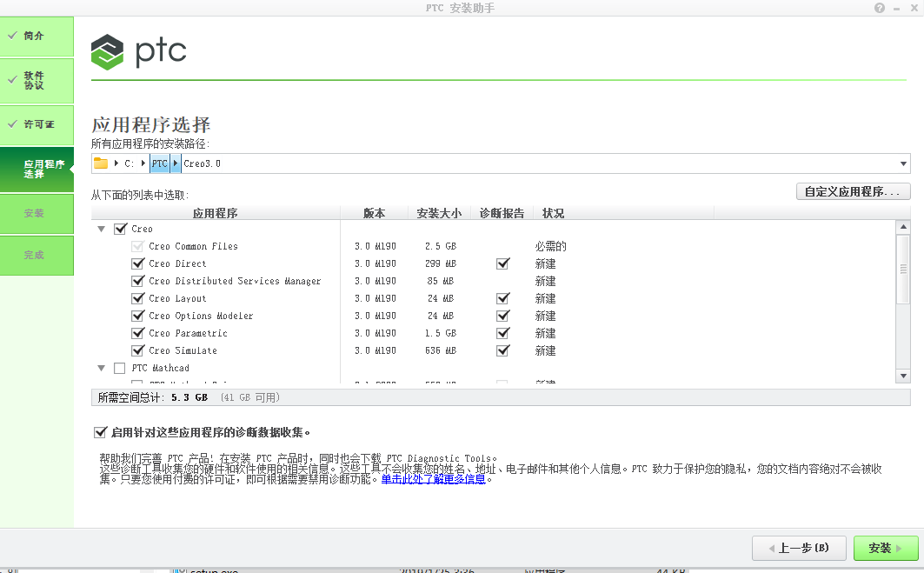The height and width of the screenshot is (573, 924).
Task: Click the Creo3.0 path field
Action: [x=203, y=163]
